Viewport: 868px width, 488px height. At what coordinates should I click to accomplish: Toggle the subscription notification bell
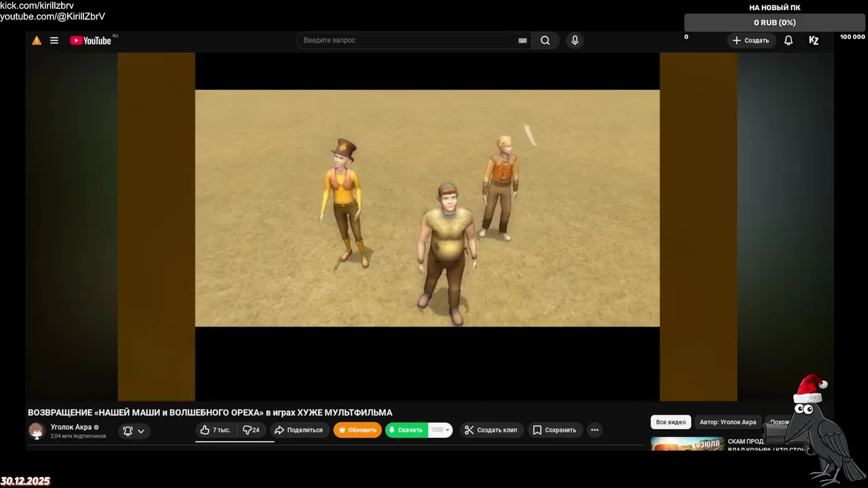(x=127, y=431)
